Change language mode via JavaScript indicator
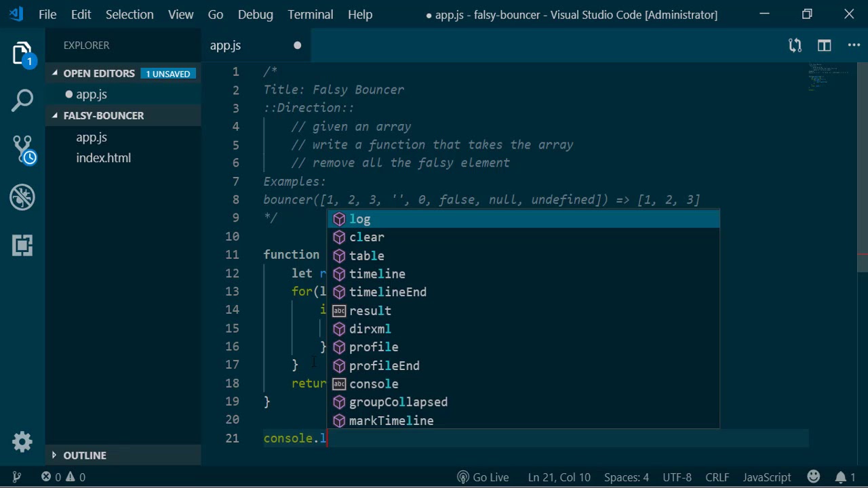 (x=767, y=477)
